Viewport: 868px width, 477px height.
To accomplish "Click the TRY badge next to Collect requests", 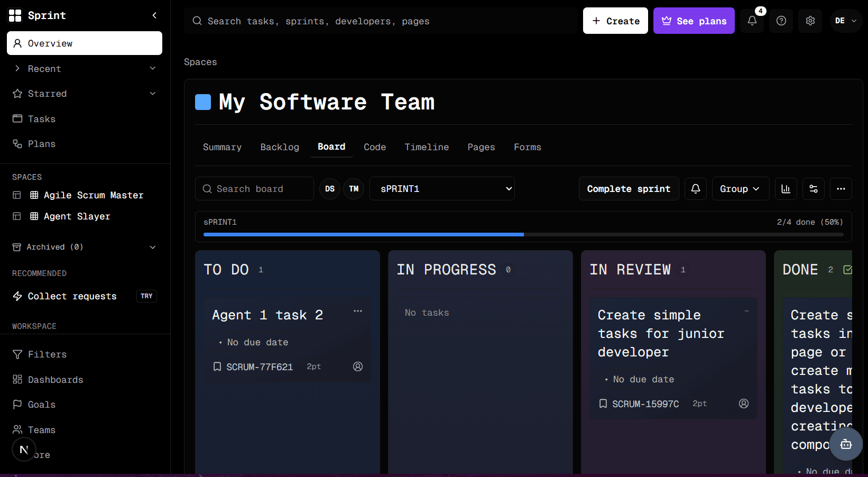I will coord(146,296).
